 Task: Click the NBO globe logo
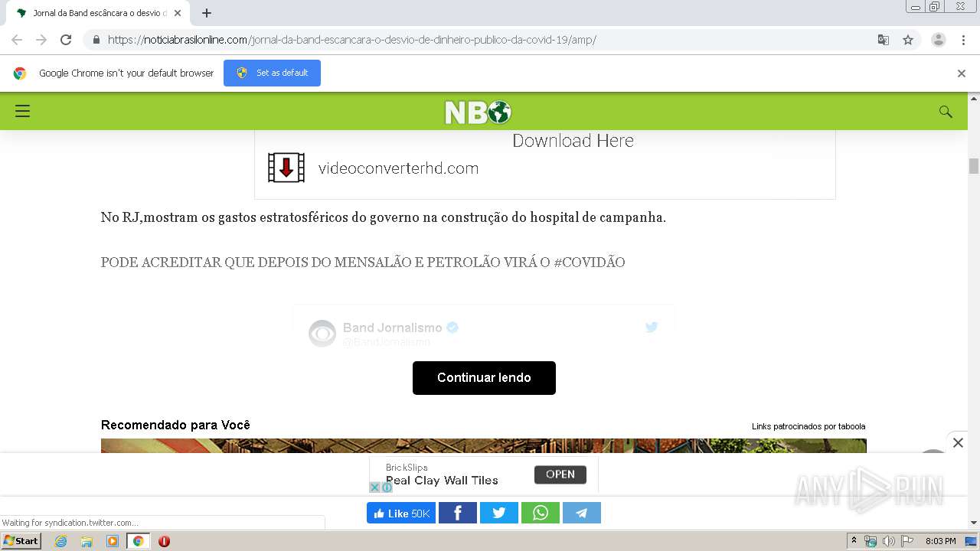(478, 112)
